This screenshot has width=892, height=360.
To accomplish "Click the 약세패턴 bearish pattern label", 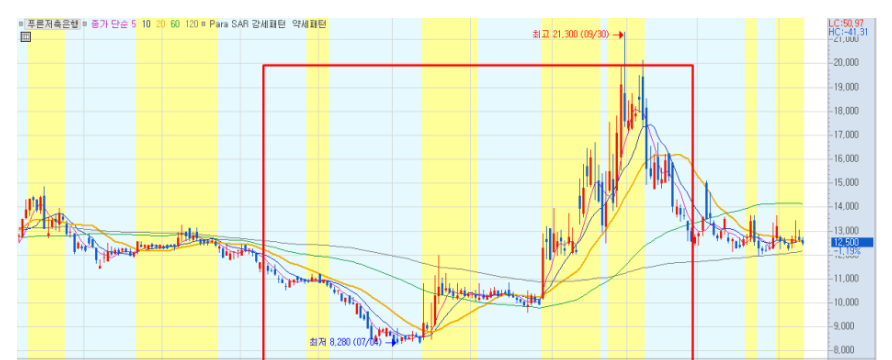I will 310,24.
